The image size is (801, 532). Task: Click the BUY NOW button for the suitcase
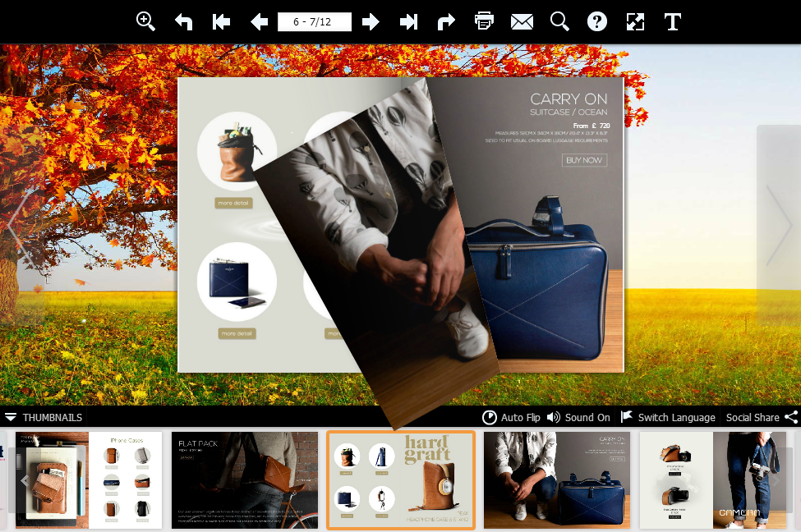(x=584, y=160)
